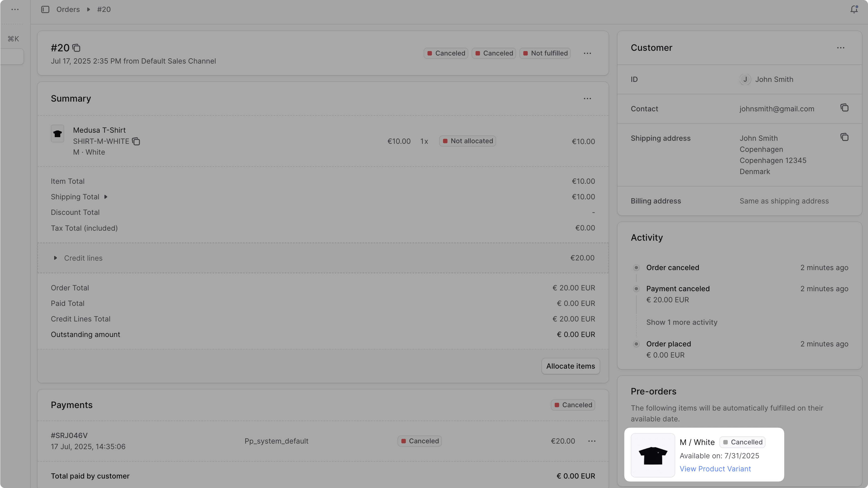Copy the SHIRT-M-WHITE SKU

tap(136, 141)
